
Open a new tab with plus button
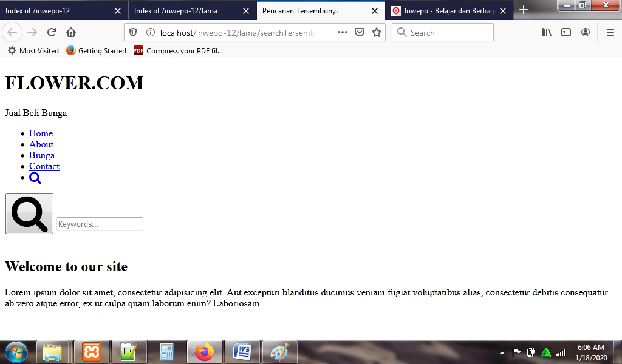[524, 10]
